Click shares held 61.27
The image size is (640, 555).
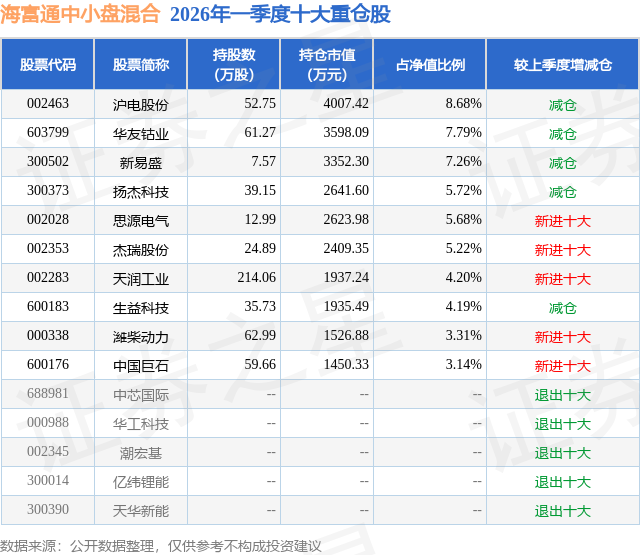point(260,133)
